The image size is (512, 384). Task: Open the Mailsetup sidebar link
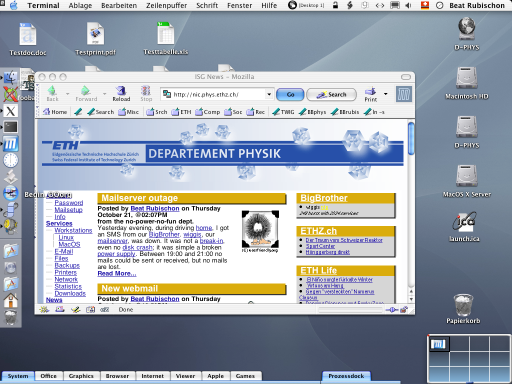(68, 210)
